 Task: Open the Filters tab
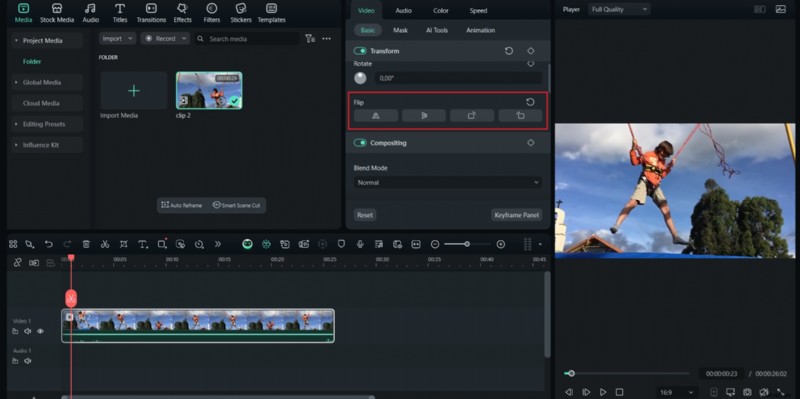[212, 13]
